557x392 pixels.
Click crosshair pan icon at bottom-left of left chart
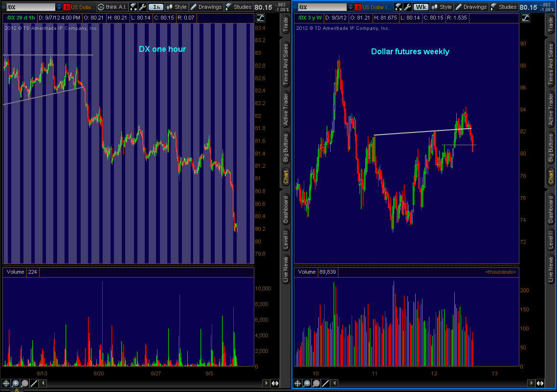point(7,383)
